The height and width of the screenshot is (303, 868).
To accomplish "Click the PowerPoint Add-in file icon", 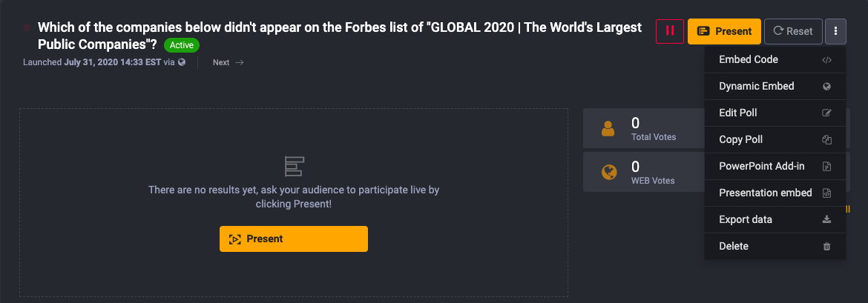I will (826, 167).
